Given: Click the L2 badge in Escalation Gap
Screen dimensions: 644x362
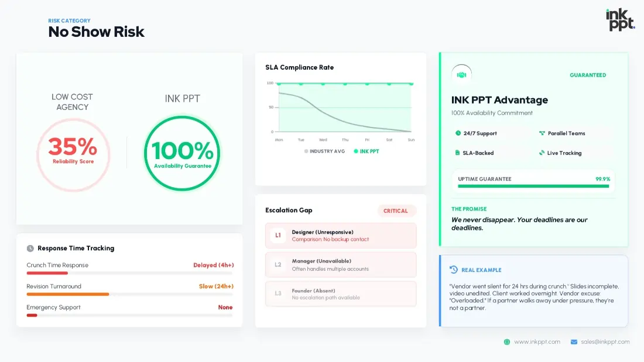Looking at the screenshot, I should [278, 265].
